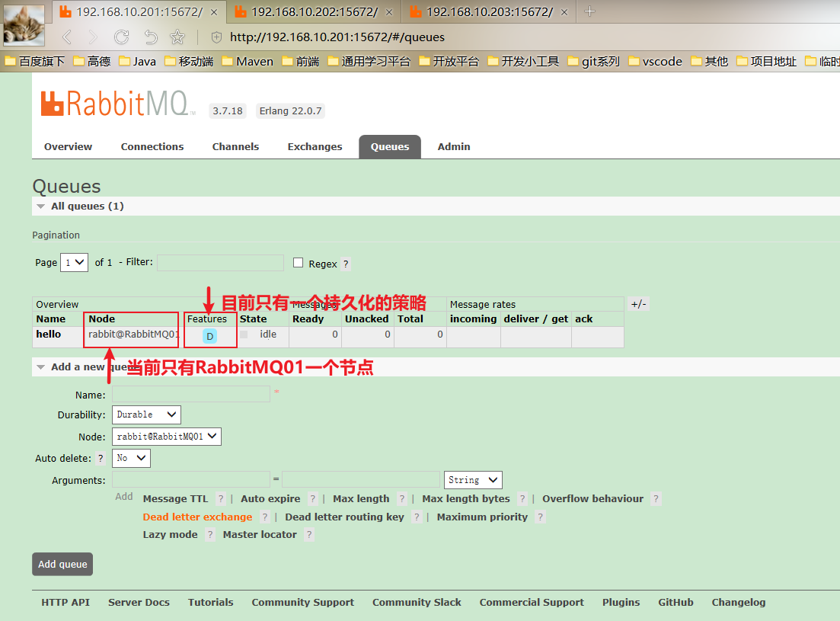840x621 pixels.
Task: Reload the page with refresh icon
Action: (x=122, y=37)
